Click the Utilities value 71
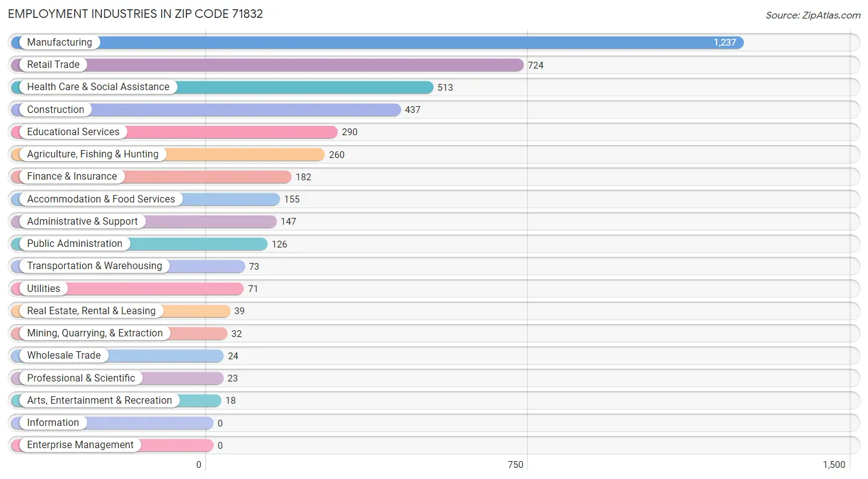The image size is (868, 479). point(252,289)
